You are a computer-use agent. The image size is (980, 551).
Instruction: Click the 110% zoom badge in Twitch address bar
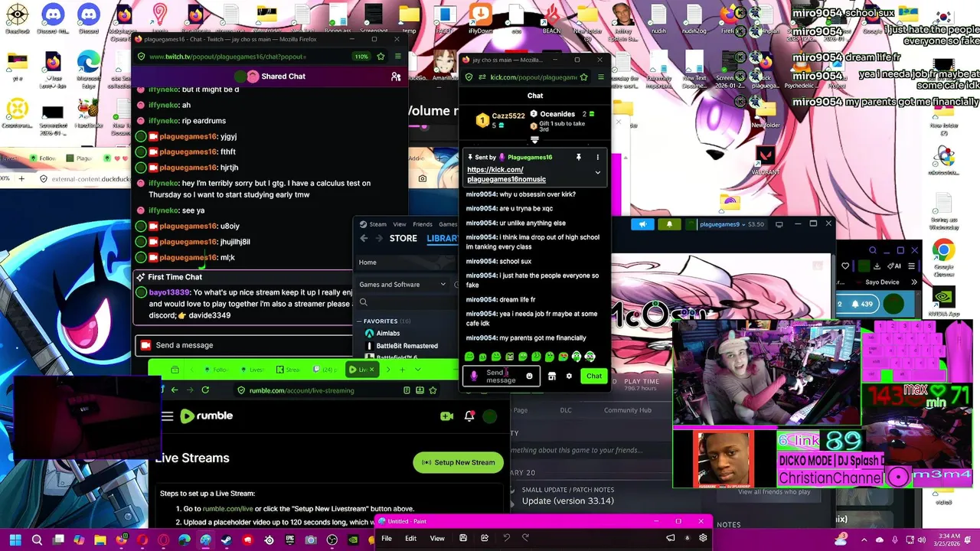(x=361, y=57)
